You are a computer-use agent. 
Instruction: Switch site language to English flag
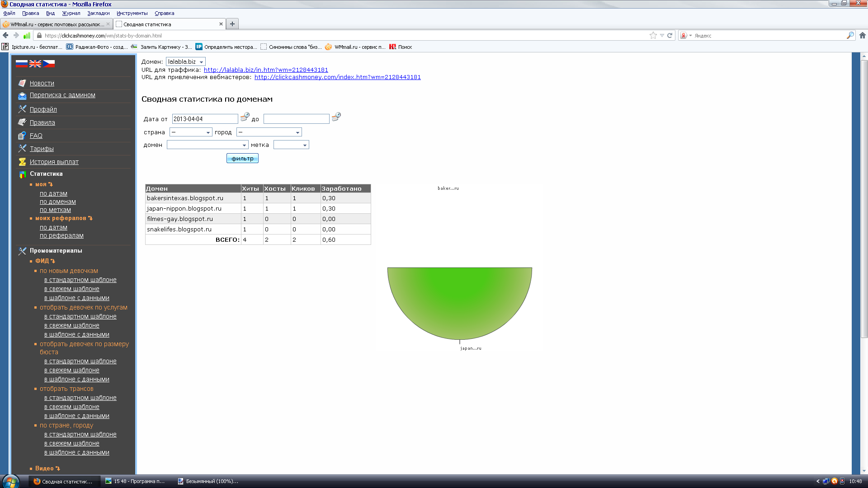35,64
